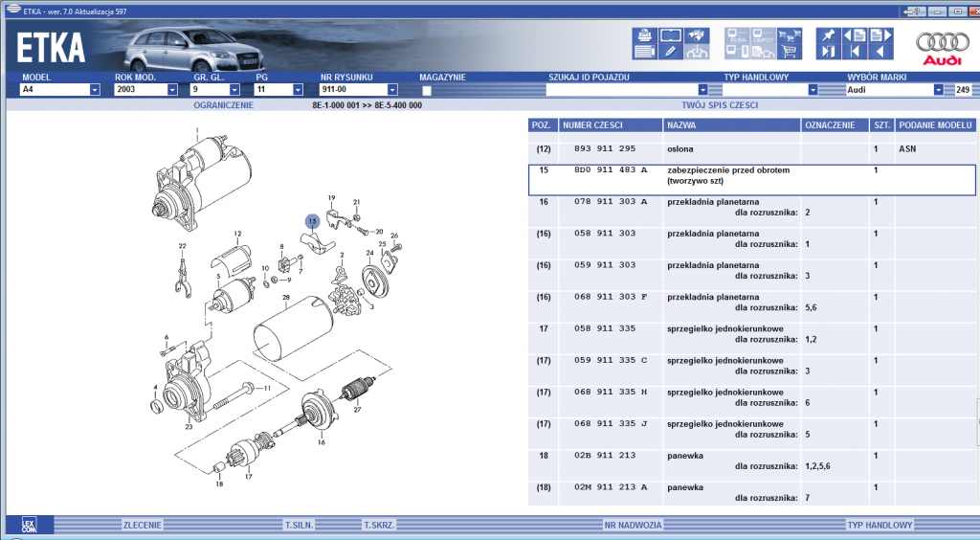Click the SZUKAJ ID POJAZDU input field
The height and width of the screenshot is (540, 980).
coord(621,89)
